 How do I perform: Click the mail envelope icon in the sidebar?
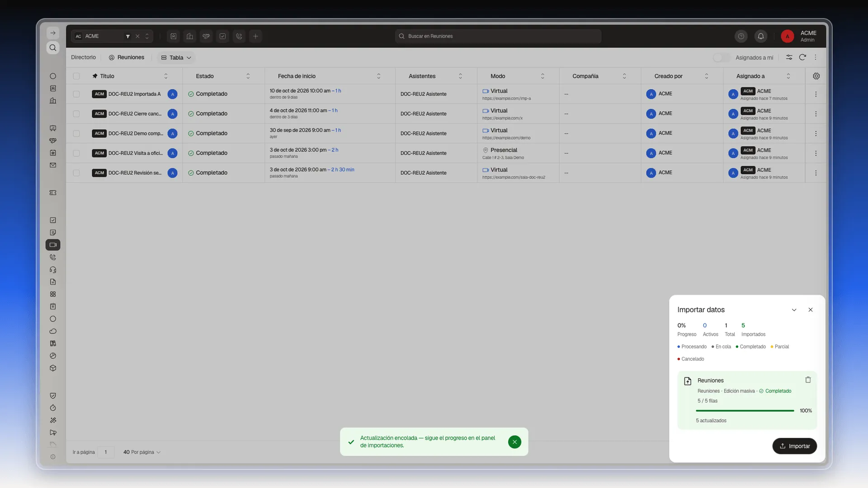click(x=53, y=165)
